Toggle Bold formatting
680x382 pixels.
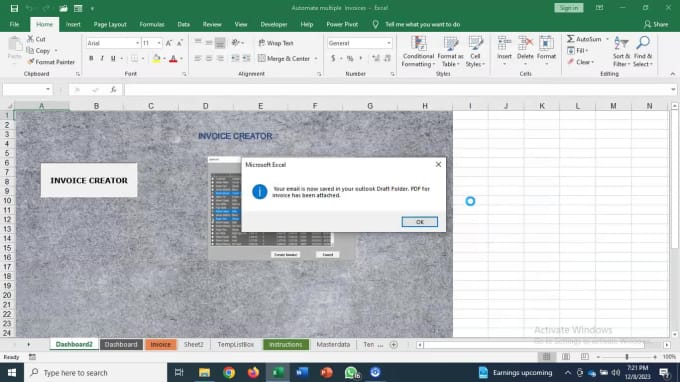(91, 59)
